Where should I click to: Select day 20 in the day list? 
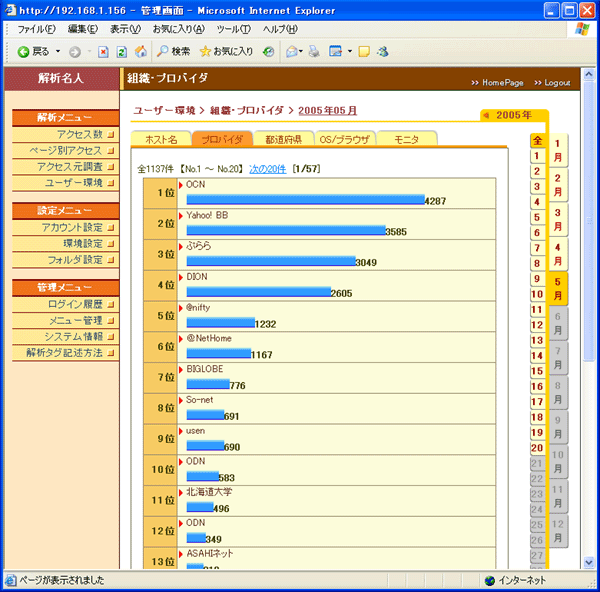pos(537,448)
